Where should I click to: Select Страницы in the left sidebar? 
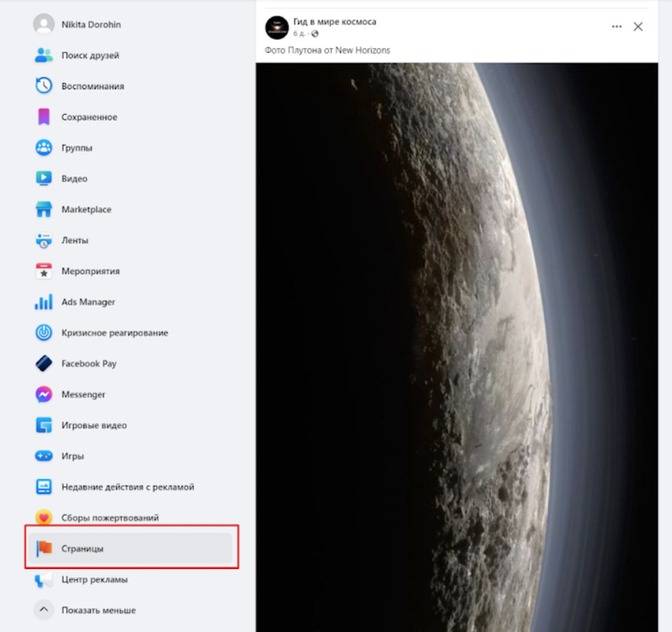pyautogui.click(x=82, y=549)
